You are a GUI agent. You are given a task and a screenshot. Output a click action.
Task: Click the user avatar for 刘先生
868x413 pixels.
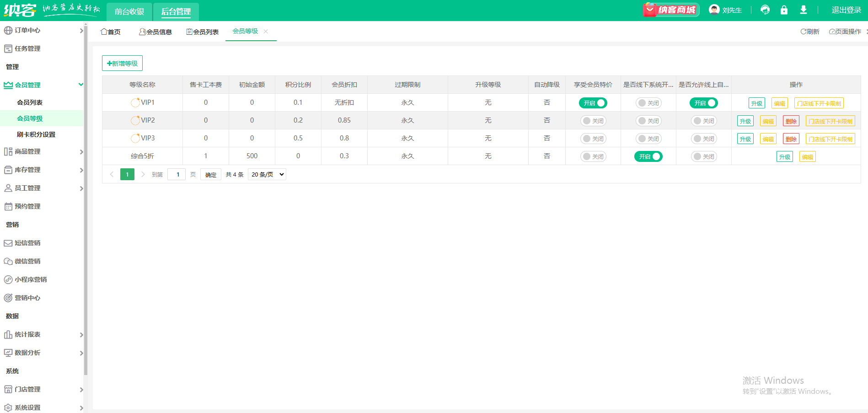click(714, 10)
